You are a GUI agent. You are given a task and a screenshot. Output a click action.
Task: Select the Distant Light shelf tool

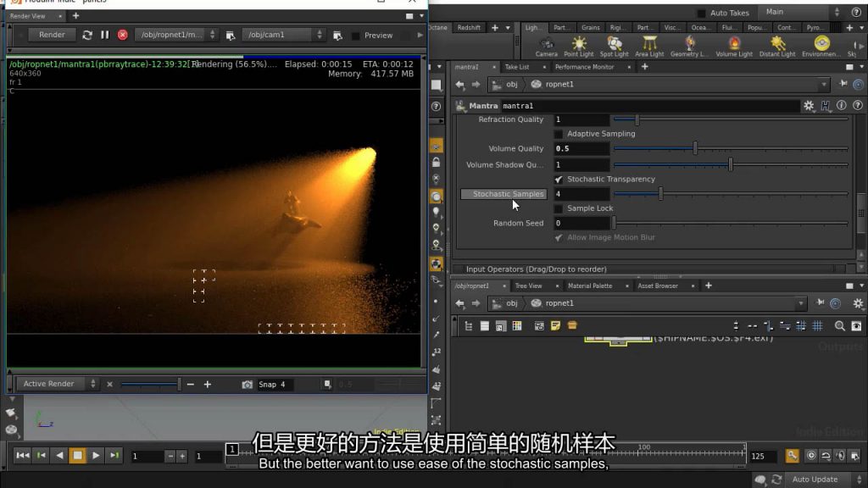777,47
